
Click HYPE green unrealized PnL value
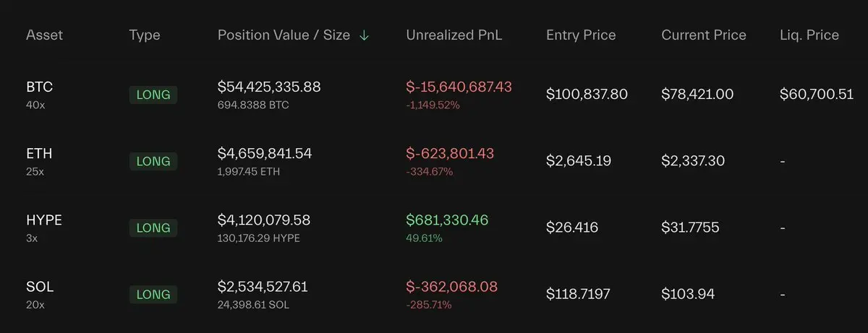tap(448, 220)
